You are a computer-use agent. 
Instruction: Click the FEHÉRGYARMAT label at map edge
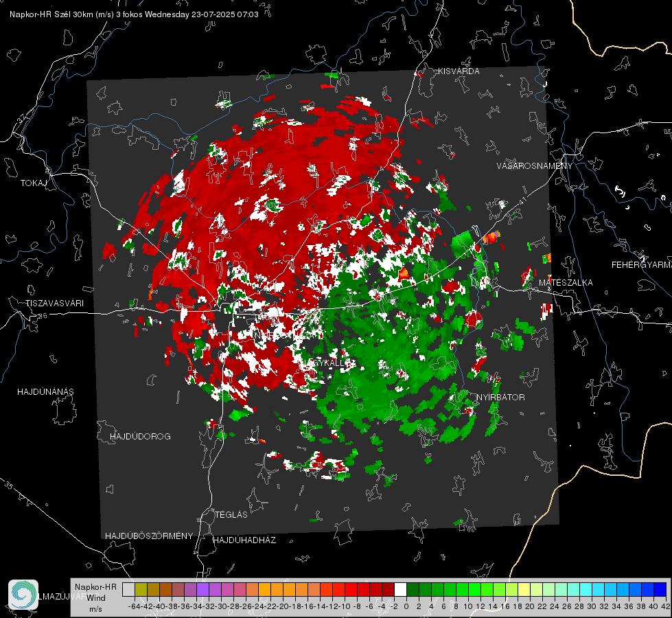pyautogui.click(x=641, y=265)
